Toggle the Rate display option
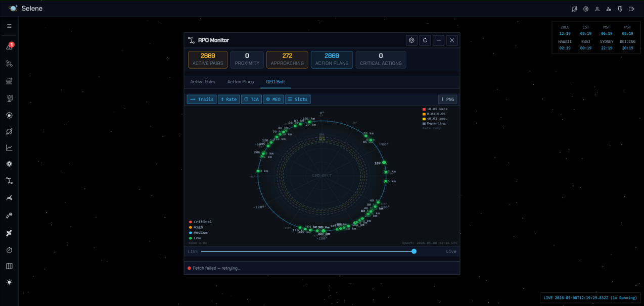Screen dimensions: 644x306 click(x=229, y=99)
